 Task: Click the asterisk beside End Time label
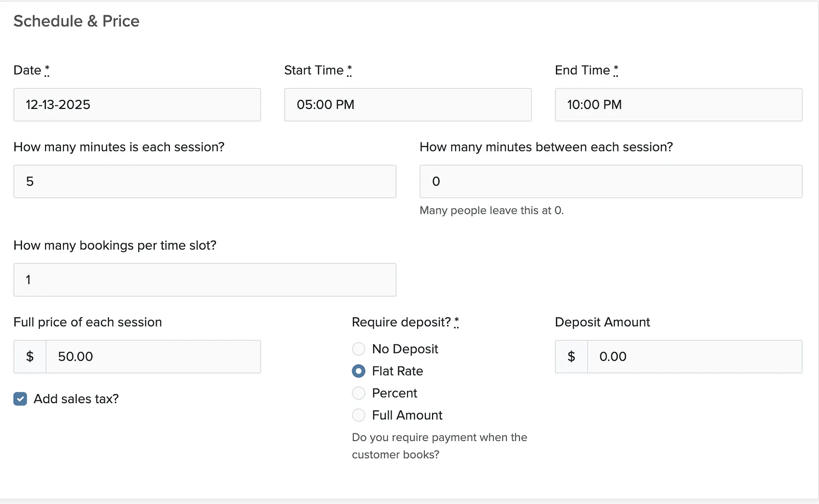[x=616, y=70]
